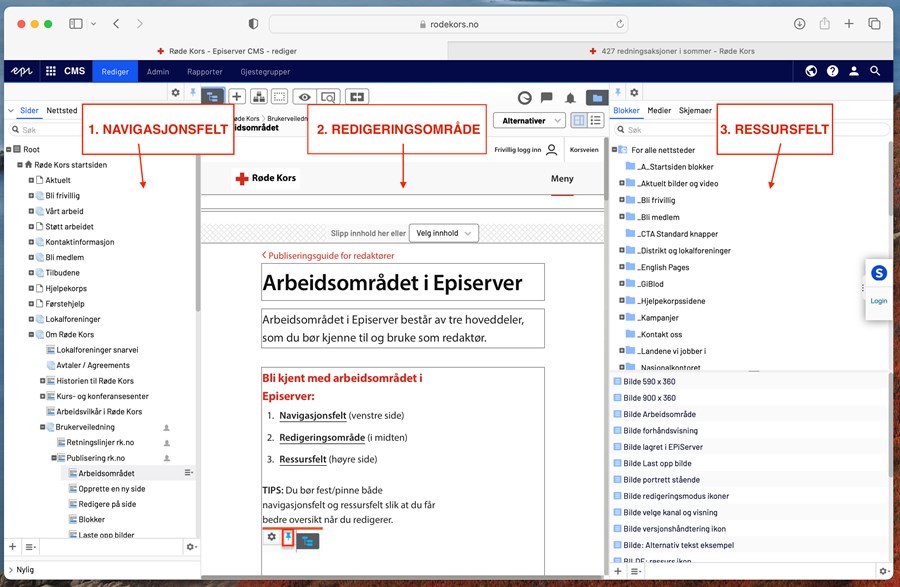Viewport: 900px width, 587px height.
Task: Open the Alternativer publish dropdown
Action: [x=528, y=120]
